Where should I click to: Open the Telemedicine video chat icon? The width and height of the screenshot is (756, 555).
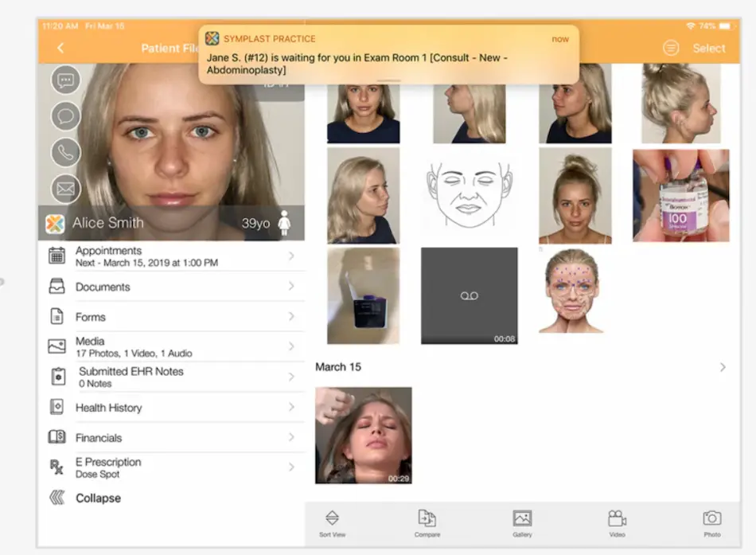(64, 80)
